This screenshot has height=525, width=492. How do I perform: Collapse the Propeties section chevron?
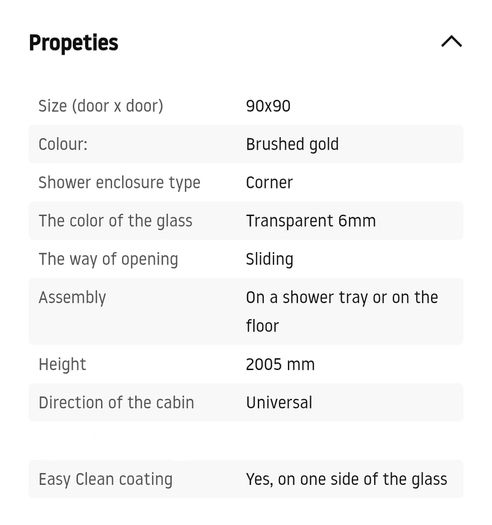(x=451, y=42)
